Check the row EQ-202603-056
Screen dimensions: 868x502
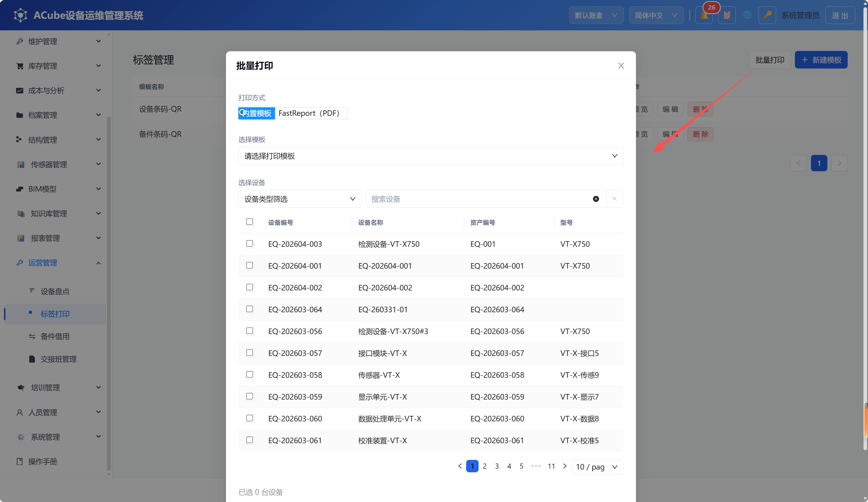[250, 331]
